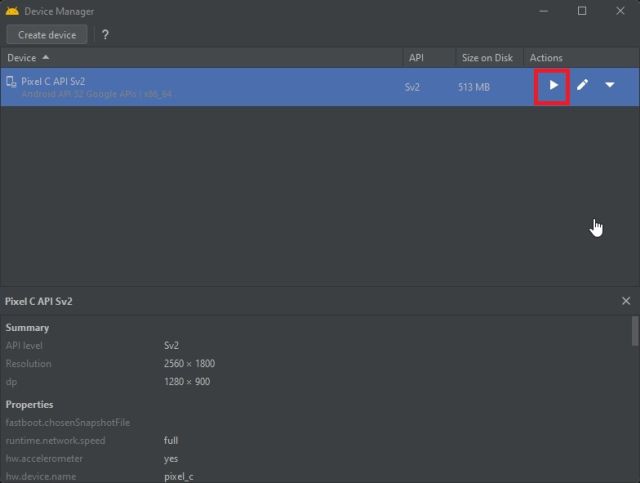Click the Summary section heading
The image size is (640, 483).
coord(27,328)
